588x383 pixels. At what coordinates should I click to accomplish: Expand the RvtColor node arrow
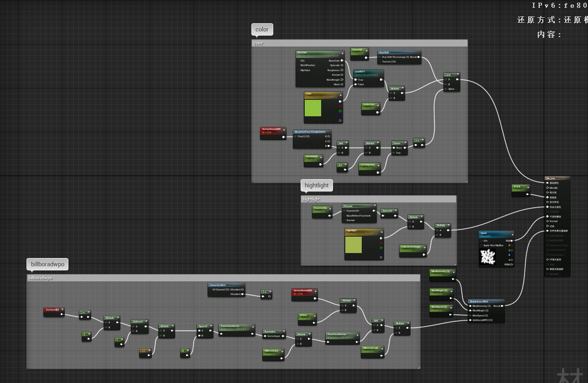(342, 53)
